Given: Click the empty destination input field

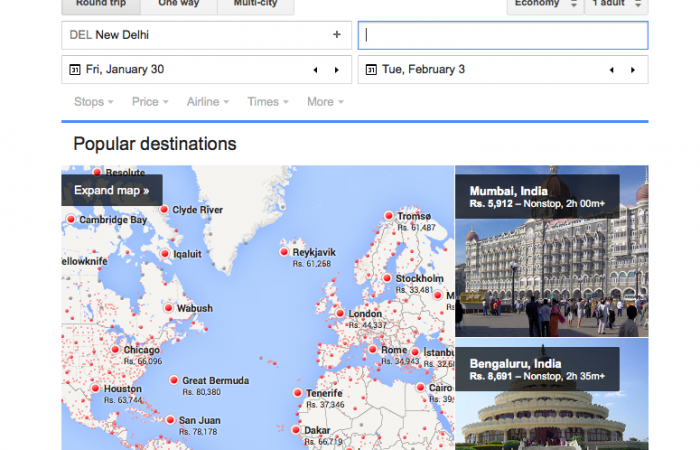Looking at the screenshot, I should tap(503, 35).
